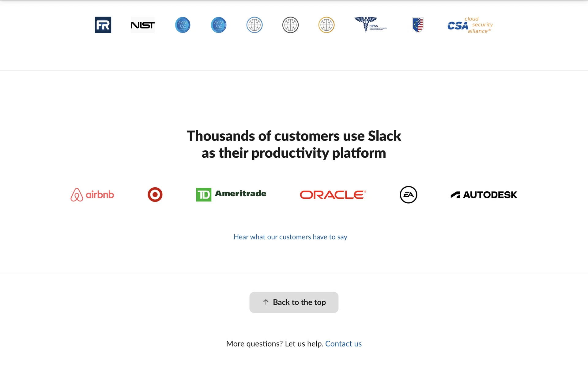Click the Airbnb customer logo
Viewport: 588px width, 368px height.
[92, 195]
